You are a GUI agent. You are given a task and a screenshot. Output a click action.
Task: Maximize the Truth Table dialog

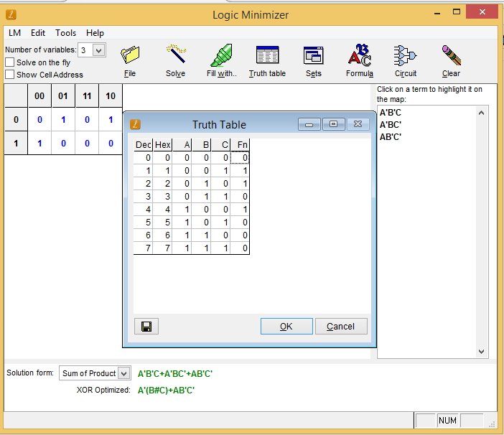tap(333, 124)
